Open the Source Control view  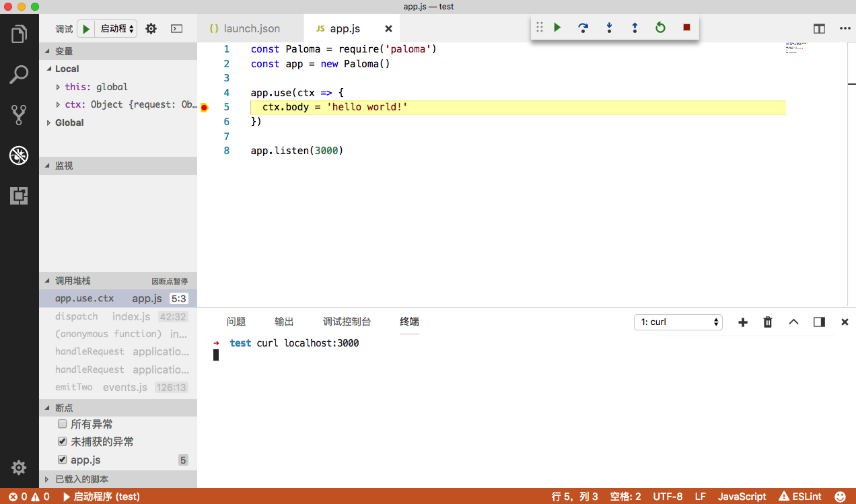[19, 115]
